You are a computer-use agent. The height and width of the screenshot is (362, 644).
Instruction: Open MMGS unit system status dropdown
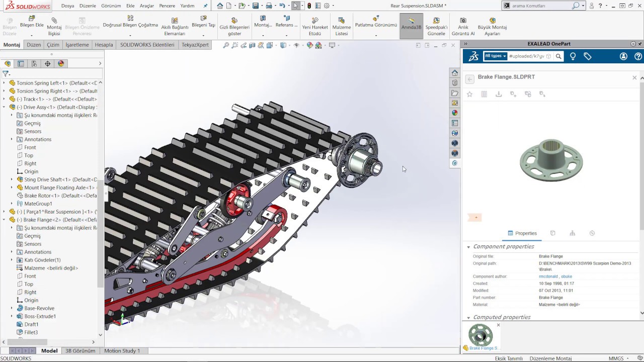coord(619,358)
